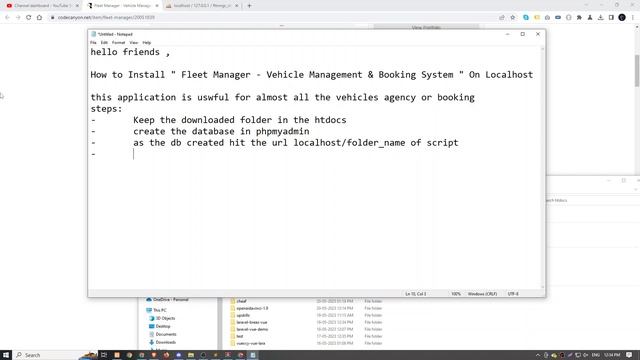Click the 'this application is uswful' line
Viewport: 640px width, 360px height.
[x=282, y=98]
